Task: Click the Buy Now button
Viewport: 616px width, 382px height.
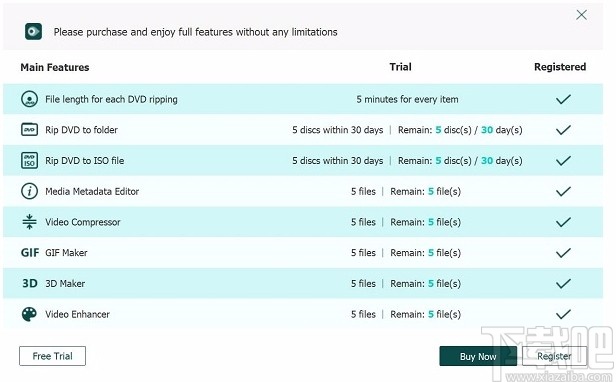Action: (478, 356)
